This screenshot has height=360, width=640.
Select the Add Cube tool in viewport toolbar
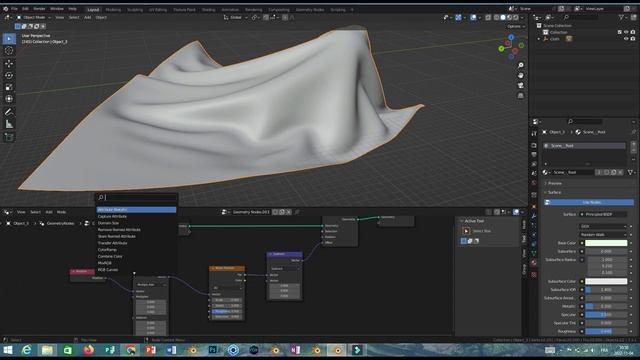pyautogui.click(x=9, y=137)
